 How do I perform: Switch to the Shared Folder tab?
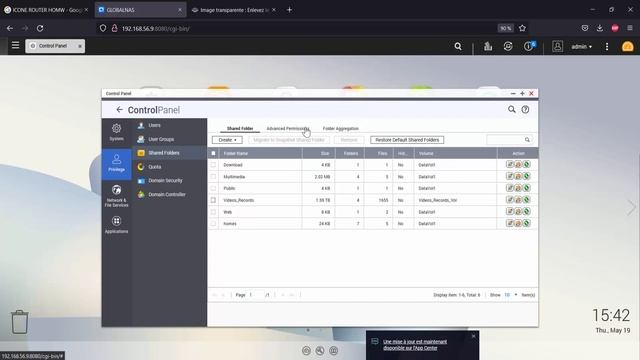tap(240, 129)
